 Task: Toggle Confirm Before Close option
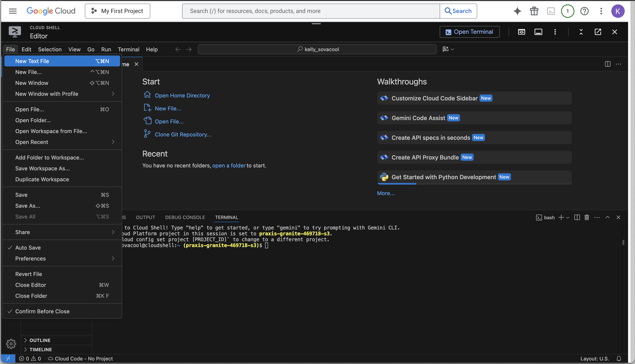pyautogui.click(x=42, y=311)
